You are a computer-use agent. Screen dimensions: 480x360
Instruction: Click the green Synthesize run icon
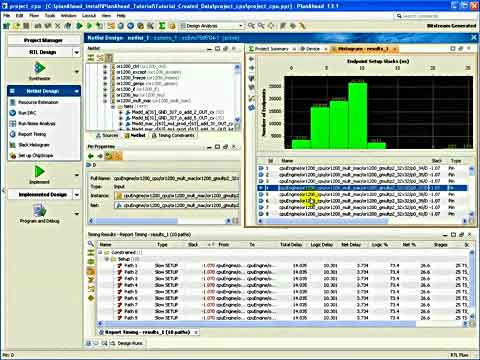click(x=39, y=68)
